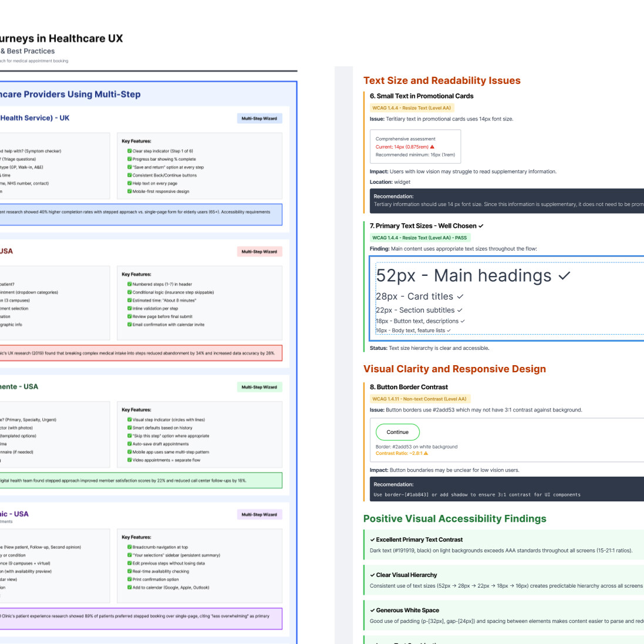Click the checkmark before "Generous White Space"
644x644 pixels.
[372, 611]
